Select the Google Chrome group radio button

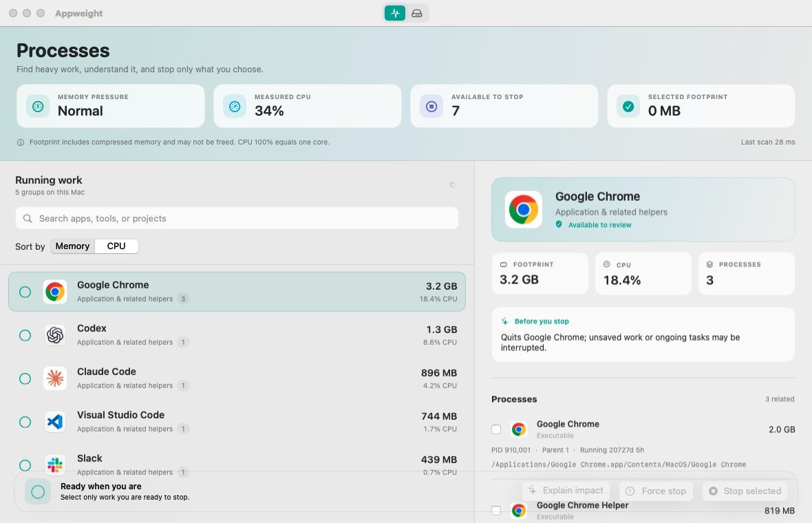coord(25,292)
